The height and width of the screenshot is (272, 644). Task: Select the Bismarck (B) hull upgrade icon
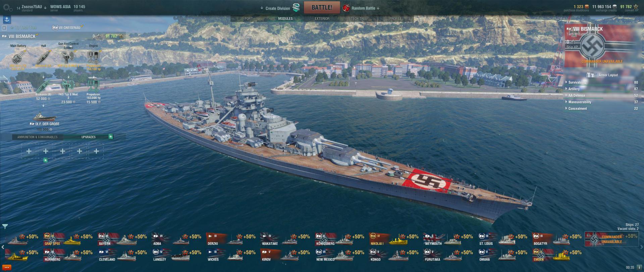click(x=43, y=86)
